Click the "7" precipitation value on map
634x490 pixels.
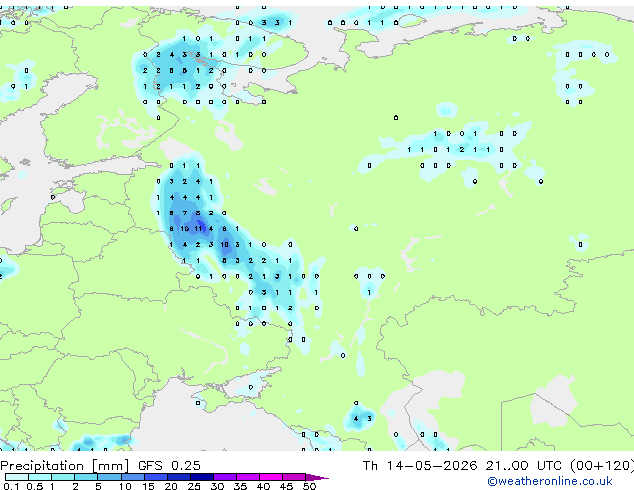[185, 213]
